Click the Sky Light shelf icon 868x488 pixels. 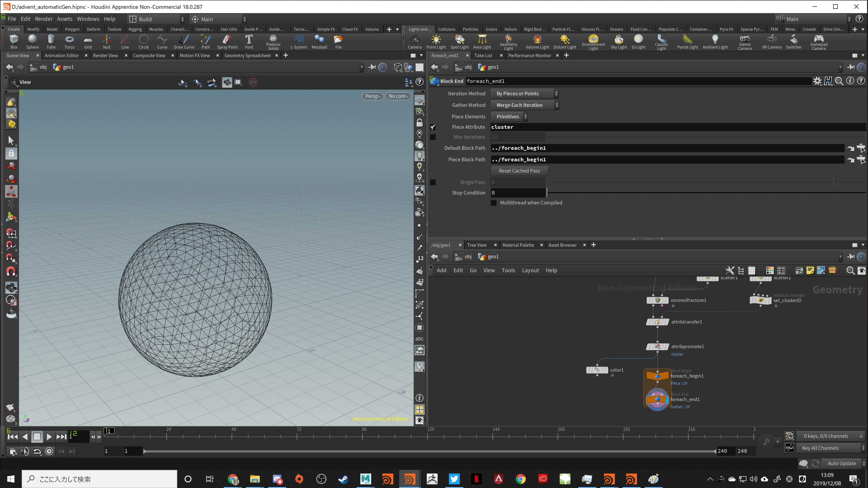coord(619,42)
